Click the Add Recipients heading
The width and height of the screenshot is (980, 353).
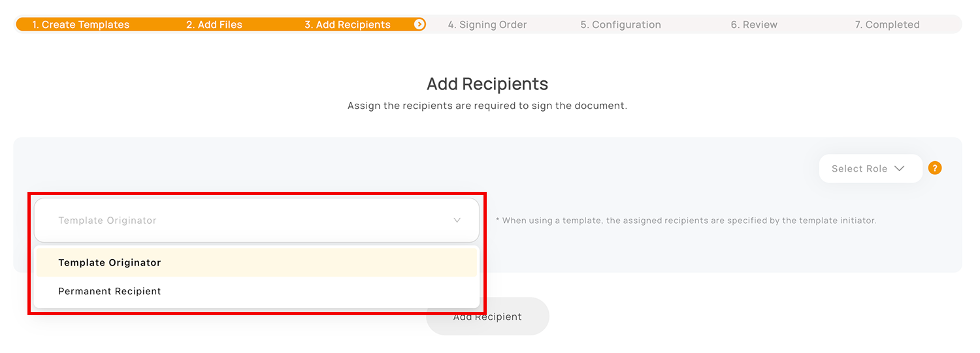tap(487, 84)
